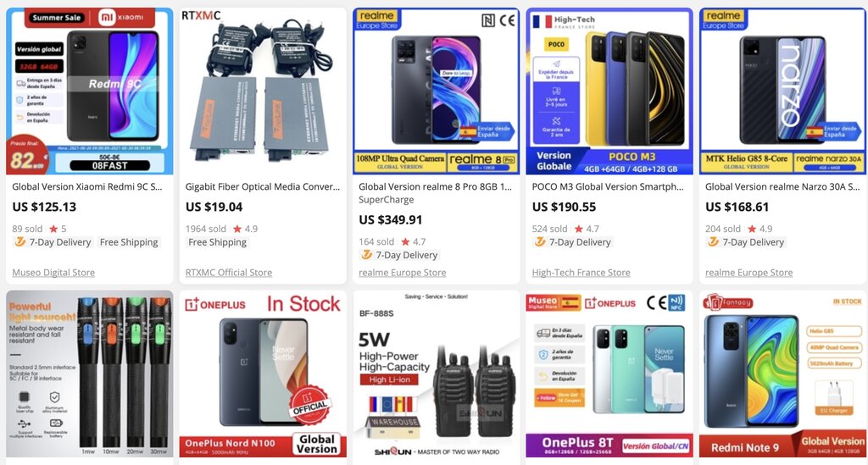Open the OnePlus Nord N100 product image
Viewport: 868px width, 465px height.
[263, 374]
